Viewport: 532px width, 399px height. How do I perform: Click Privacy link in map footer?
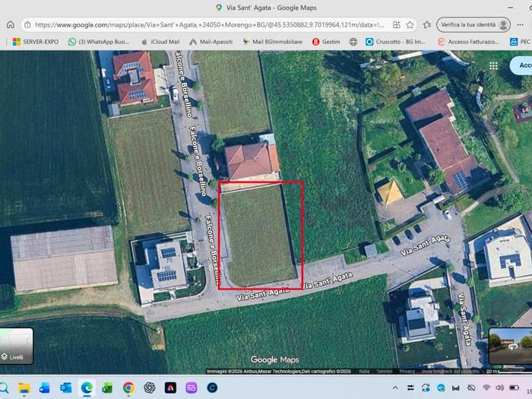tap(407, 372)
